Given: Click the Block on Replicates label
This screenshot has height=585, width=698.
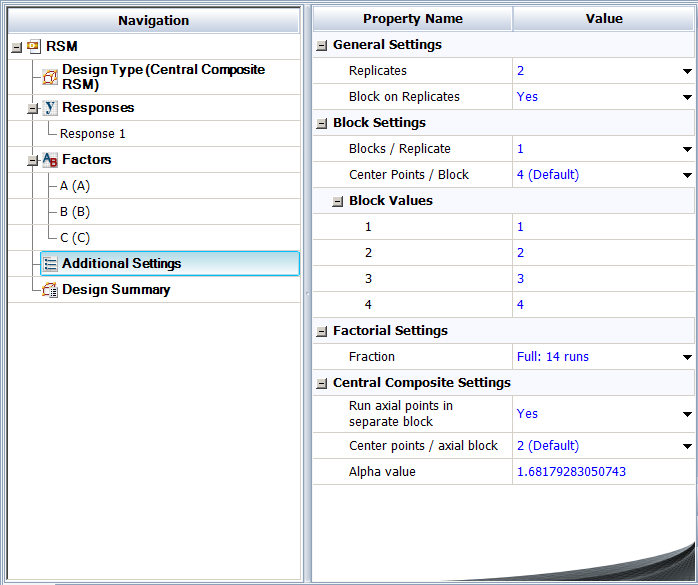Looking at the screenshot, I should tap(404, 97).
